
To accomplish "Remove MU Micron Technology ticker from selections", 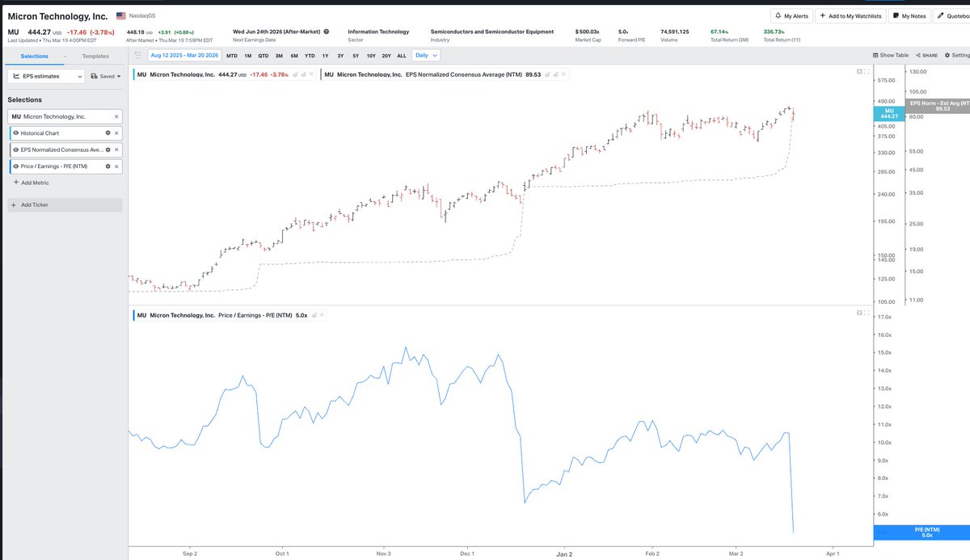I will click(x=116, y=116).
